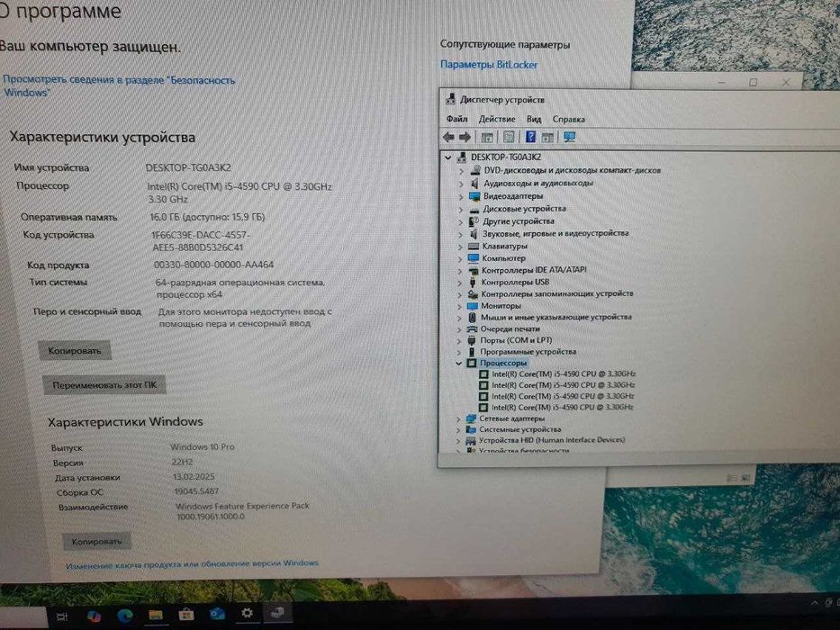Click Windows 10 Pro edition value
This screenshot has height=630, width=840.
click(203, 446)
